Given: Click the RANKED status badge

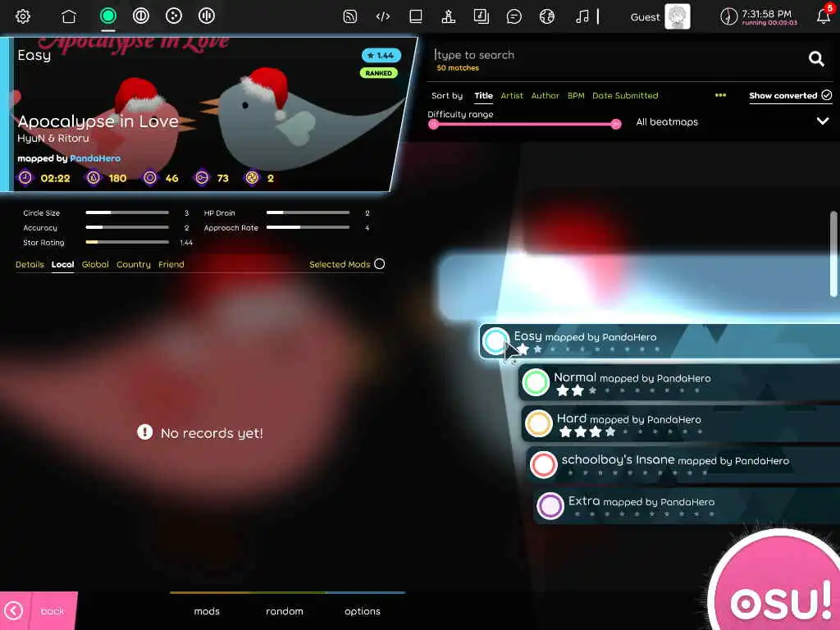Looking at the screenshot, I should [x=379, y=73].
